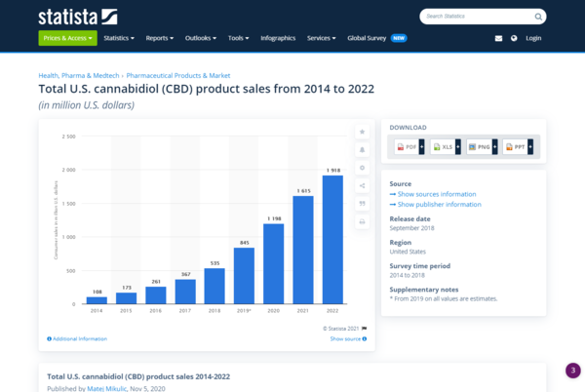The image size is (585, 392).
Task: Open the Statistics menu
Action: coord(119,38)
